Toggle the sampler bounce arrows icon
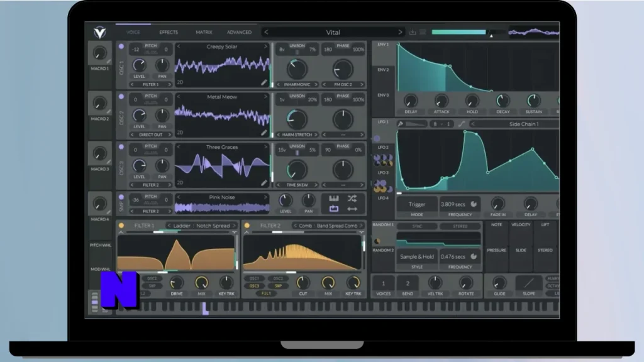Image resolution: width=644 pixels, height=362 pixels. [352, 209]
